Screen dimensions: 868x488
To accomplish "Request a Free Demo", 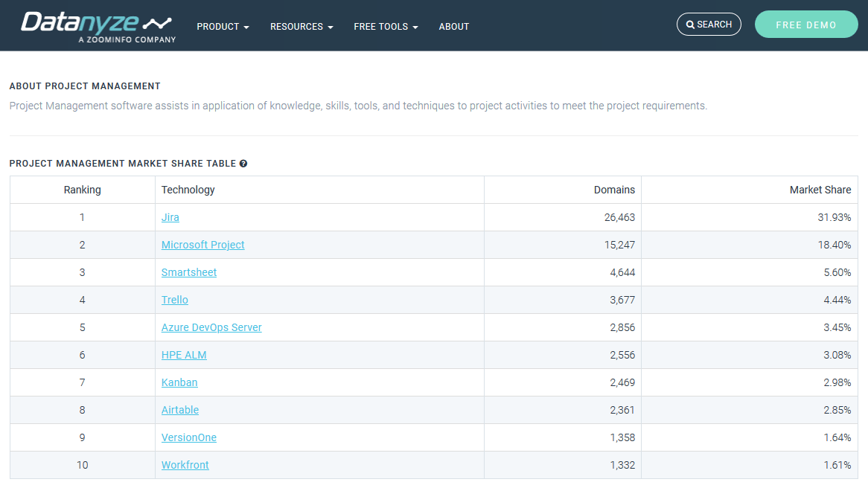I will pyautogui.click(x=806, y=25).
